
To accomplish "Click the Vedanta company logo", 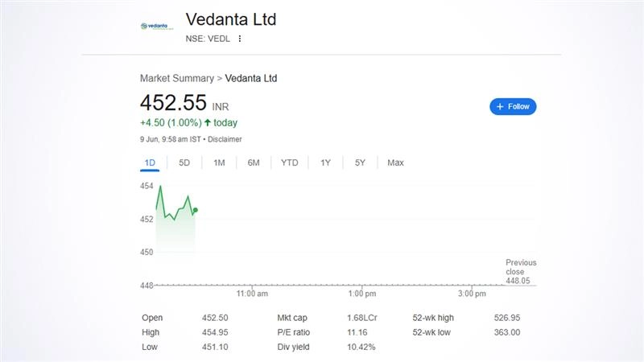I will pos(157,26).
